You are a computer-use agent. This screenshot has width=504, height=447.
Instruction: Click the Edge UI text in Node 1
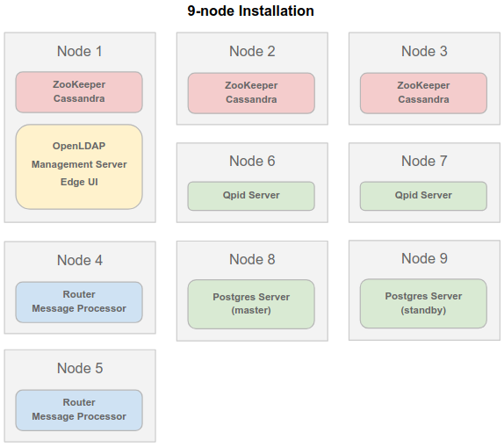pyautogui.click(x=79, y=182)
